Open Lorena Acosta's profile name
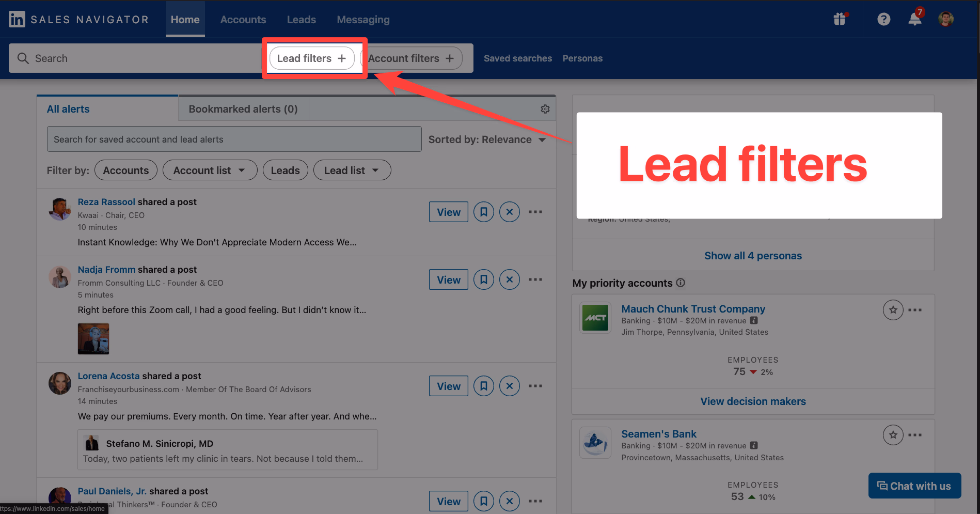The height and width of the screenshot is (514, 980). [x=108, y=376]
